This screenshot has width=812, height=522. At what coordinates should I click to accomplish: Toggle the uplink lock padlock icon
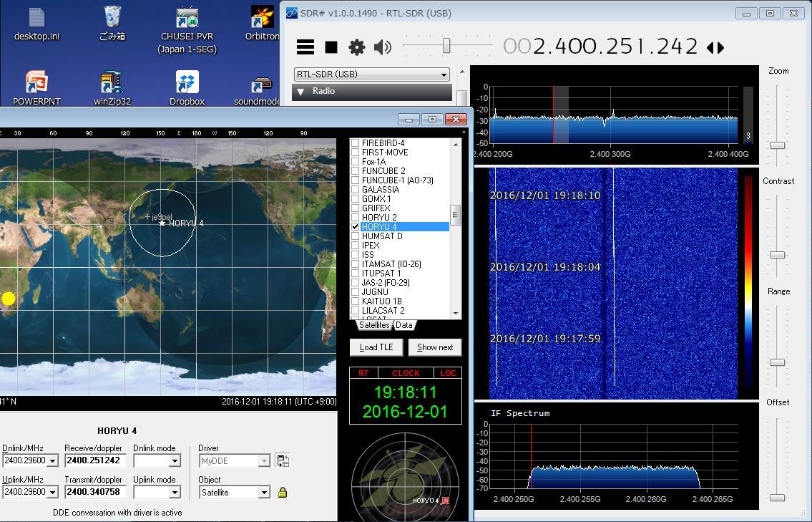tap(282, 493)
